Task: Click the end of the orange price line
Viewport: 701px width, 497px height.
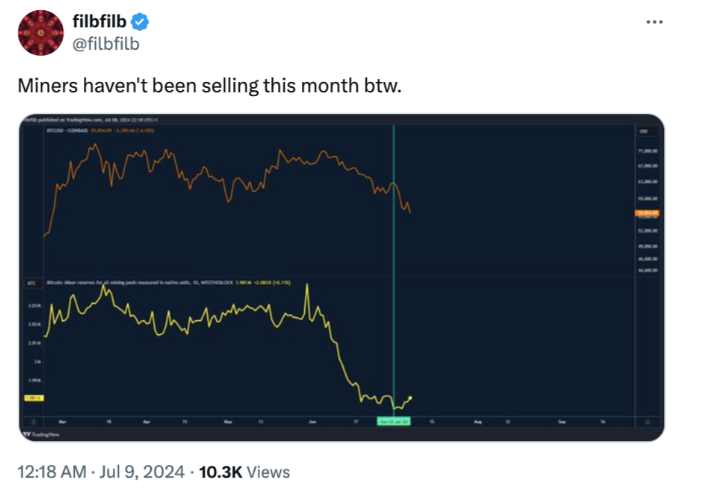Action: pos(410,211)
